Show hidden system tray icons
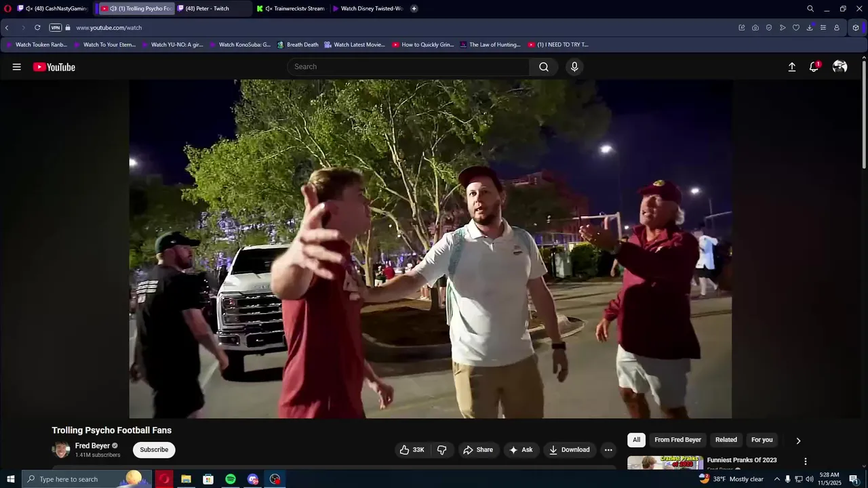The width and height of the screenshot is (868, 488). pos(777,479)
